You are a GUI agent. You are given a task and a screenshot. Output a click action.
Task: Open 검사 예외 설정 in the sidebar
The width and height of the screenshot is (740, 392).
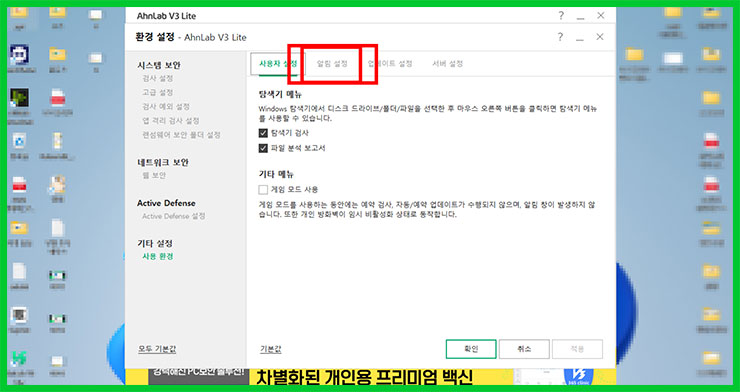(x=166, y=107)
